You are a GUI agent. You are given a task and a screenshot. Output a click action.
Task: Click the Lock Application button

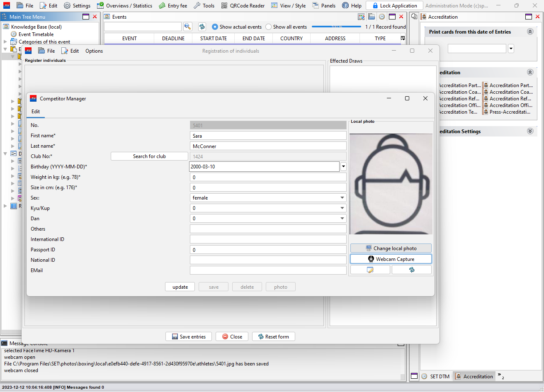pos(394,6)
